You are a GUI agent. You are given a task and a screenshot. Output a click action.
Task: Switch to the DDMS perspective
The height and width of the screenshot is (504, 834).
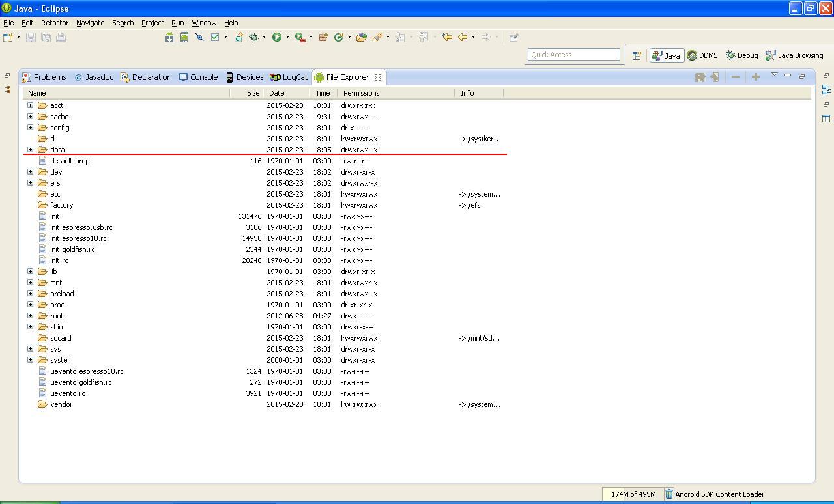point(702,55)
